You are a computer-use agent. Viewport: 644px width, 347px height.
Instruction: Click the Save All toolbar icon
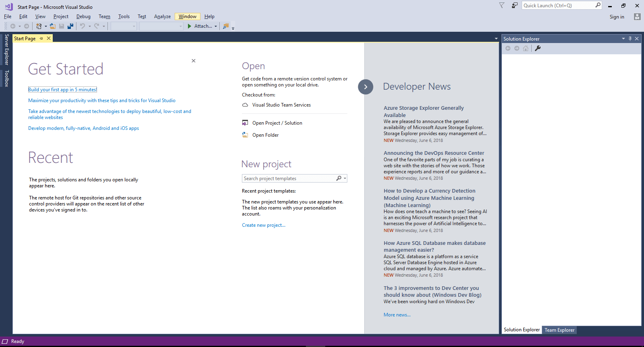tap(70, 26)
